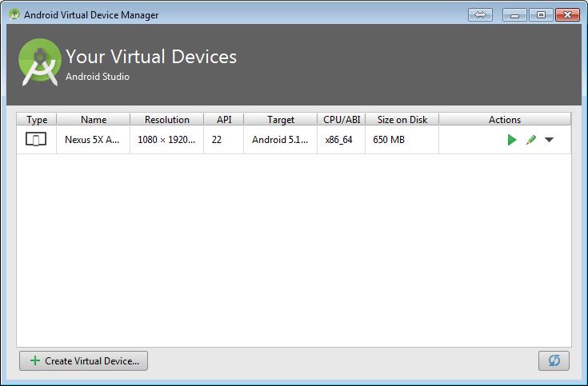
Task: Select the '1080 × 1920...' resolution cell
Action: point(167,139)
